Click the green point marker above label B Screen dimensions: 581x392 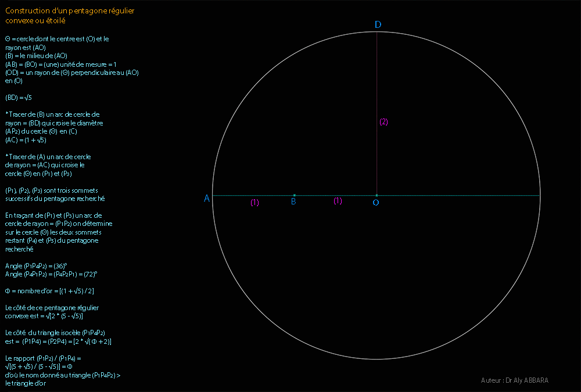pos(295,195)
